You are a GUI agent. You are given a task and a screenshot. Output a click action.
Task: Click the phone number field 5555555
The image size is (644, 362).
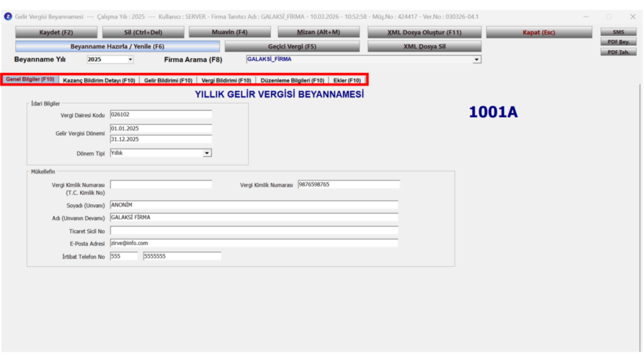[182, 256]
